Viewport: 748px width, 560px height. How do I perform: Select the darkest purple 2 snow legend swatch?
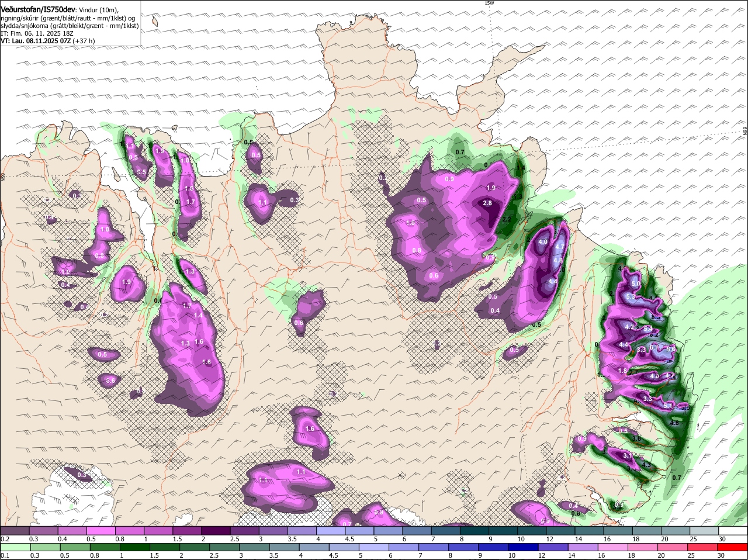[216, 531]
